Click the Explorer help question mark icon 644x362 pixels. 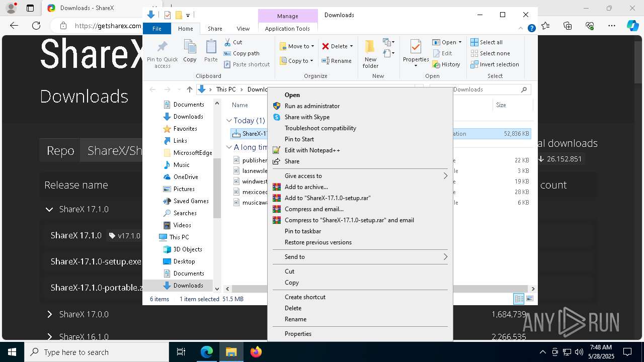(531, 29)
